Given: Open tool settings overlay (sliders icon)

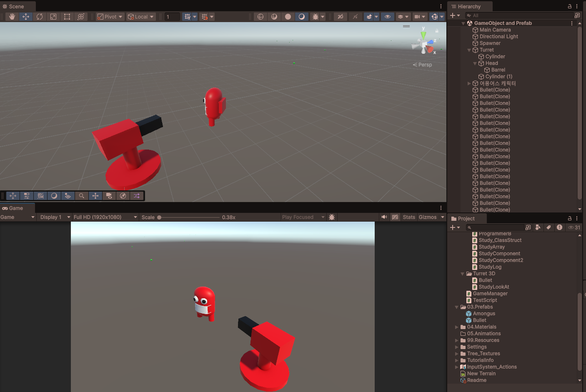Looking at the screenshot, I should [27, 196].
